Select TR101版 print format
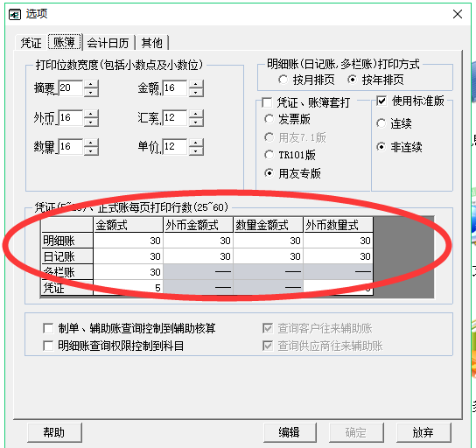 point(269,155)
